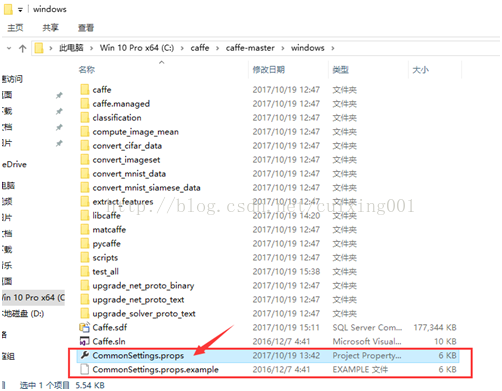This screenshot has width=502, height=391.
Task: Click the Caffe.sdf file name
Action: 110,327
